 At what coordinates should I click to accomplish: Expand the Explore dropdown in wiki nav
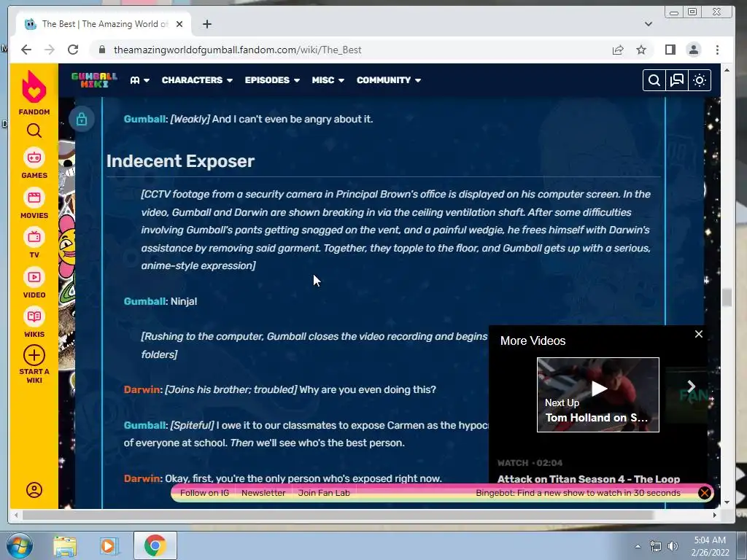point(139,80)
